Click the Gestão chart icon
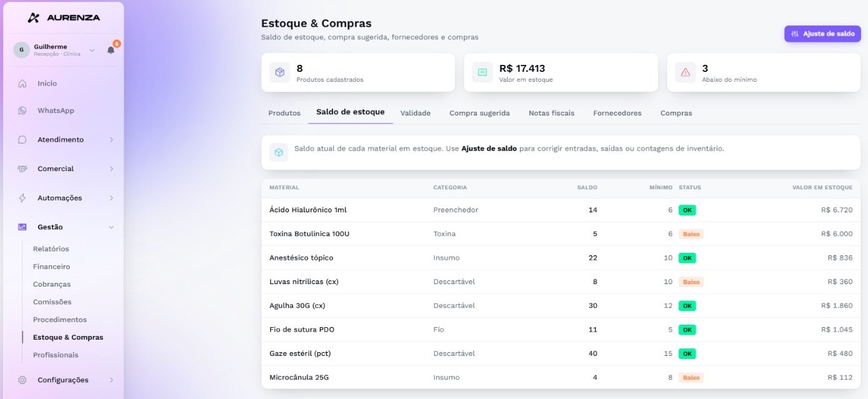The image size is (868, 399). click(22, 227)
